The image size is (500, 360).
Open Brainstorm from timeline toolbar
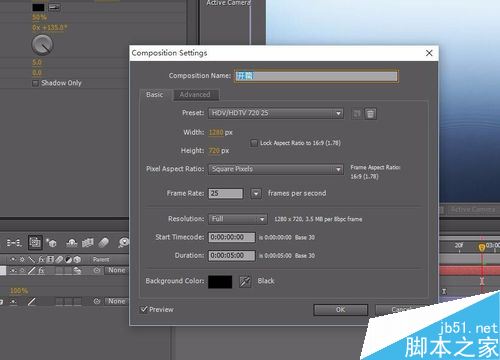124,243
